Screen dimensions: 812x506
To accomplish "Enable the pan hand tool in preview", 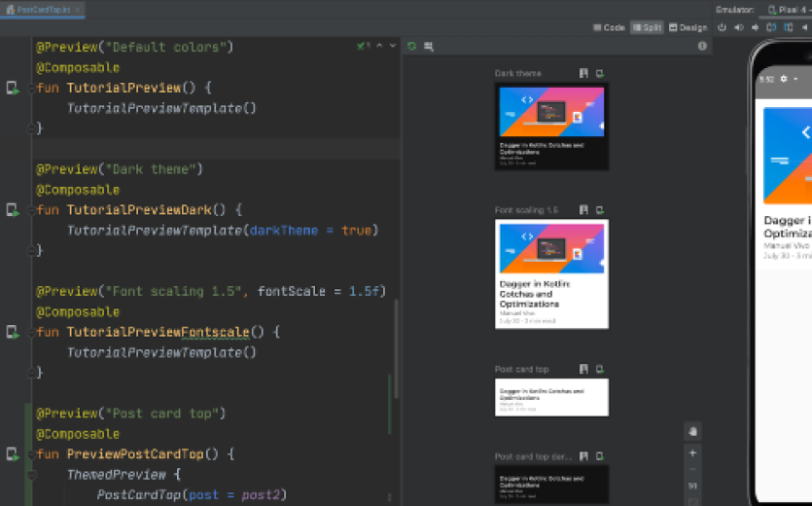I will tap(692, 431).
